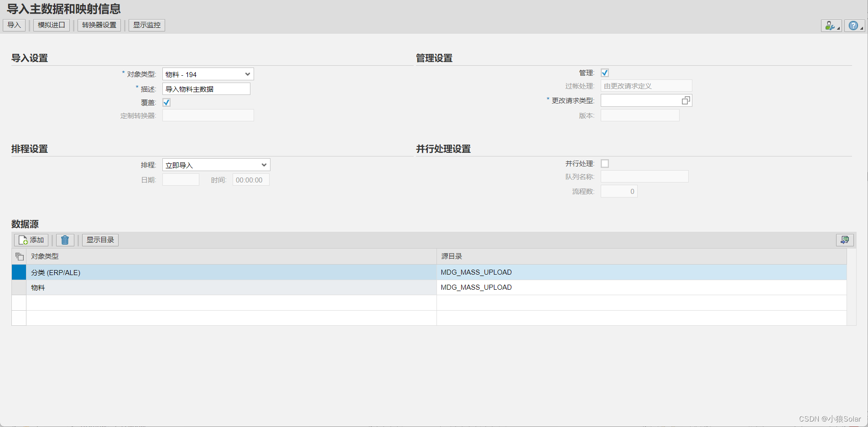Click the 过帐处理 field
Screen dimensions: 868x427
tap(646, 86)
